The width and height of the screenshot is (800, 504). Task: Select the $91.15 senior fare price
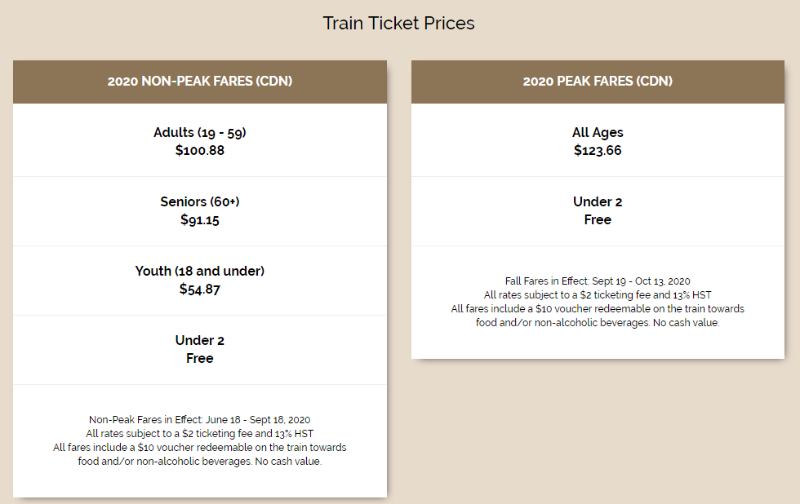200,219
